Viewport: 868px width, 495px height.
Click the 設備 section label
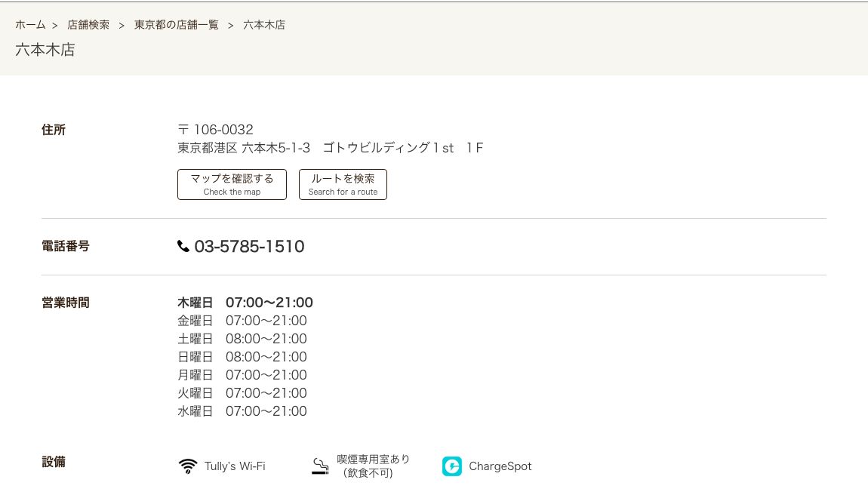pyautogui.click(x=54, y=462)
